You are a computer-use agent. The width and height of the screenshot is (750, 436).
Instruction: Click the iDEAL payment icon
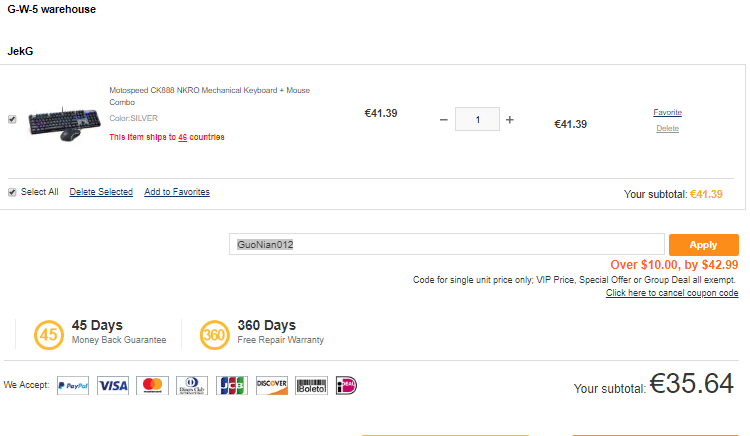click(346, 385)
